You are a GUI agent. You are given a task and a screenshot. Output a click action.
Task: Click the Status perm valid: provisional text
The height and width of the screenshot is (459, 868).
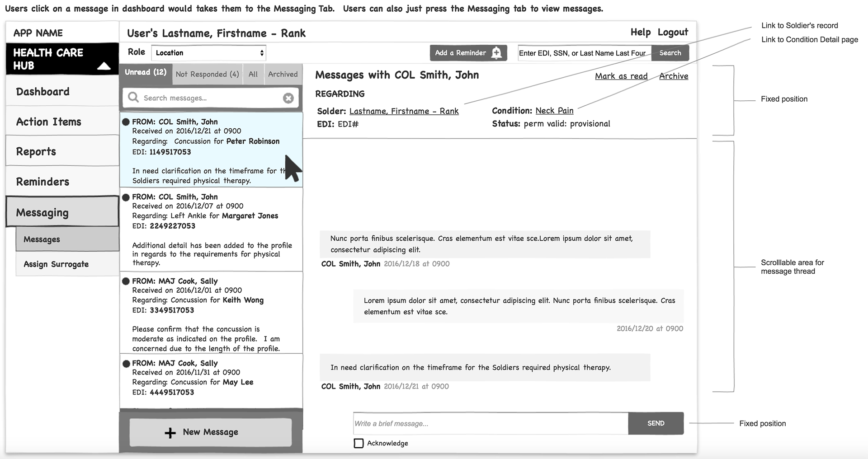pyautogui.click(x=551, y=124)
